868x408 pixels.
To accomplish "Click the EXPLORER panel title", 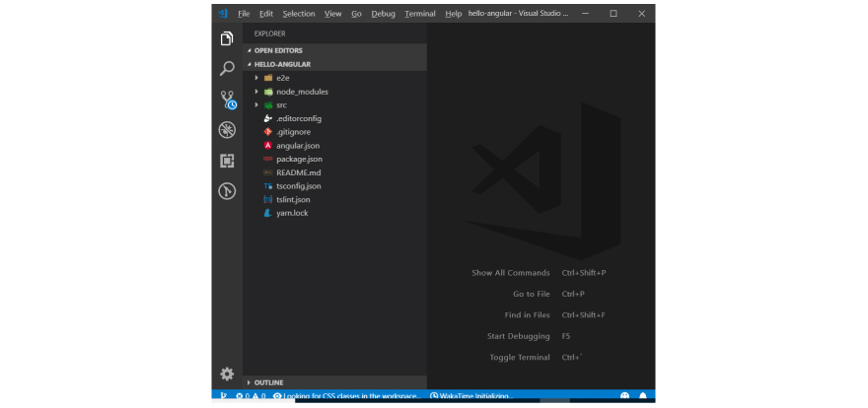I will pos(269,34).
